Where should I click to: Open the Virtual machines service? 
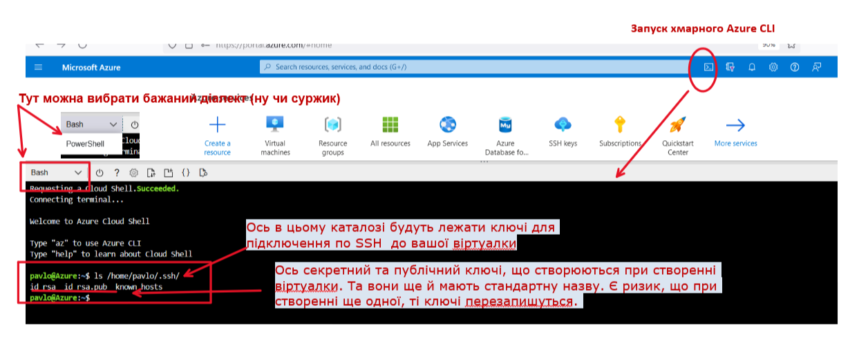[x=275, y=135]
